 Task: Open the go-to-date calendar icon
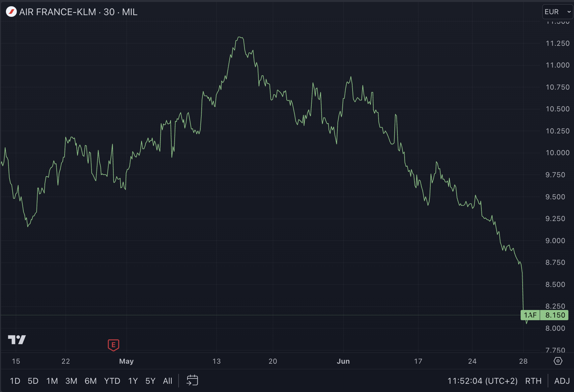click(192, 380)
